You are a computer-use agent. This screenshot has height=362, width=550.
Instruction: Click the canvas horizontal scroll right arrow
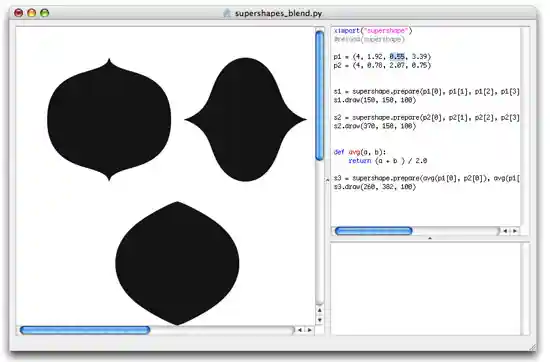point(309,330)
